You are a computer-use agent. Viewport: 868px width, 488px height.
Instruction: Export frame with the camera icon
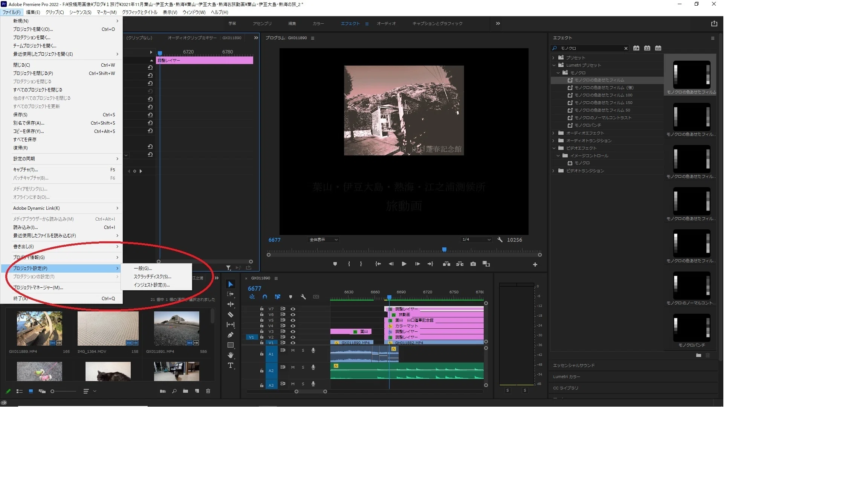[473, 264]
